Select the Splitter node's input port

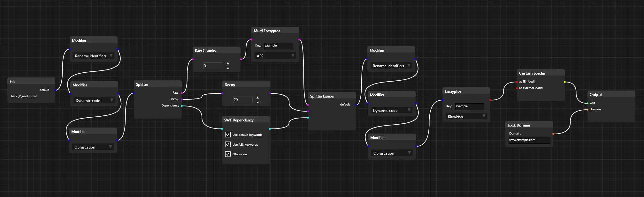(134, 93)
